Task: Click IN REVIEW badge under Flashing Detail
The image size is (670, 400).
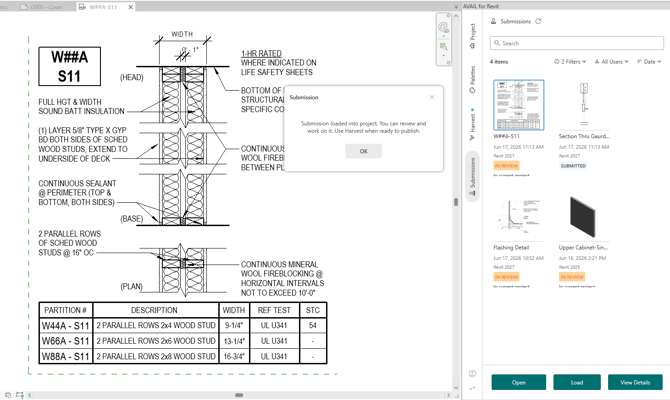Action: (x=506, y=277)
